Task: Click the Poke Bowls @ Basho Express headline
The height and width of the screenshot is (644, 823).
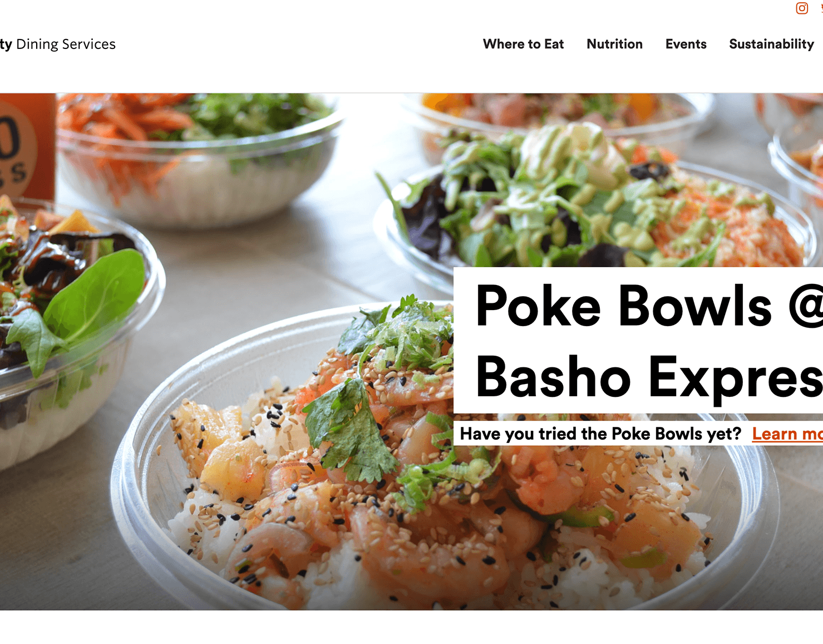Action: point(649,341)
